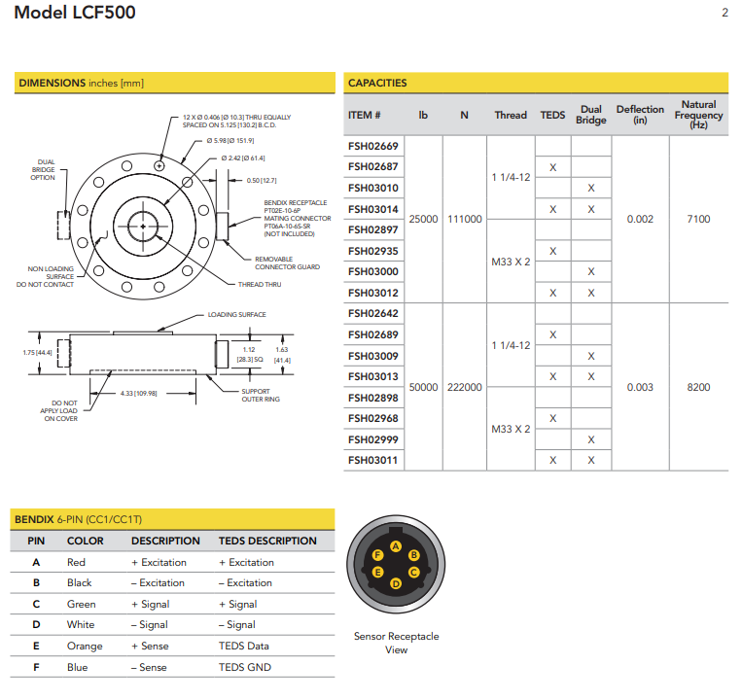Click the Natural Frequency (Hz) column header
This screenshot has height=700, width=743.
pyautogui.click(x=698, y=115)
